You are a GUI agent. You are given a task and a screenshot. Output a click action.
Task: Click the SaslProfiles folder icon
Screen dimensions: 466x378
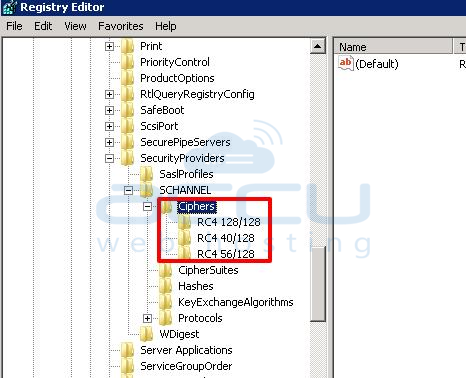(147, 174)
